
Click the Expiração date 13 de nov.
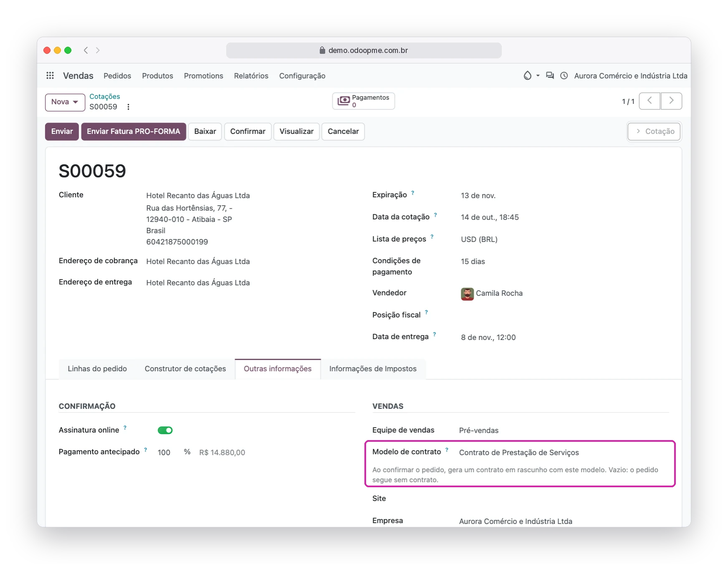click(x=478, y=196)
